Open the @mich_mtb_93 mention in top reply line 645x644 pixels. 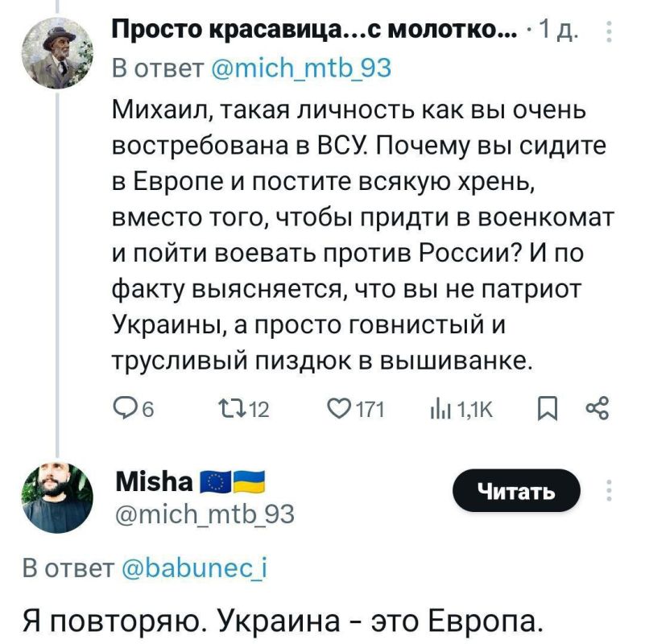coord(300,68)
